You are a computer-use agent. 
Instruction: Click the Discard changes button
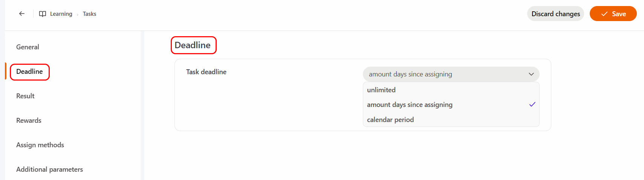pyautogui.click(x=555, y=14)
